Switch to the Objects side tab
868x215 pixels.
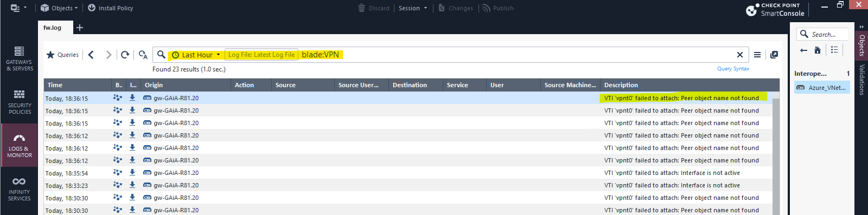[x=861, y=45]
